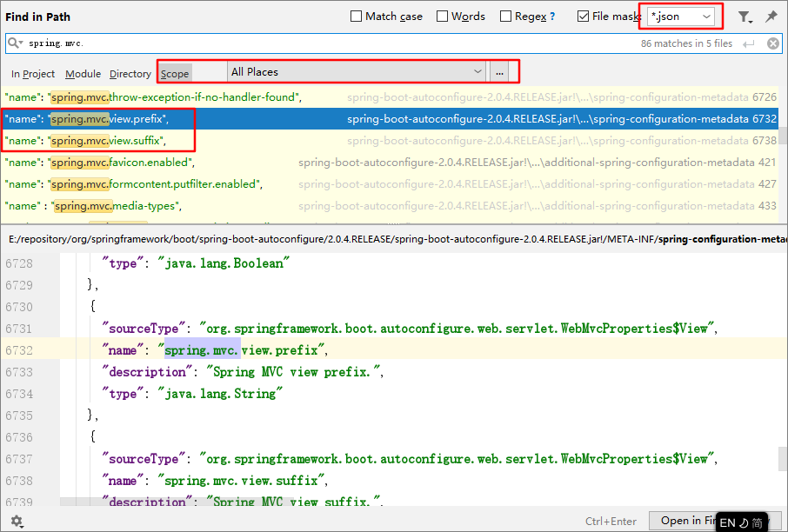
Task: Open the search filter funnel options
Action: click(x=745, y=17)
